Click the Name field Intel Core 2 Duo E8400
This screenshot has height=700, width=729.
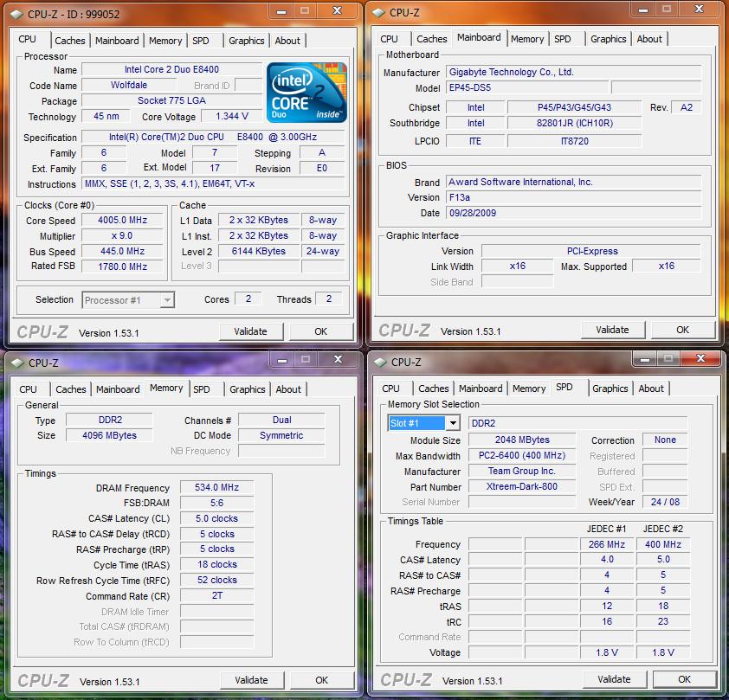pos(171,69)
